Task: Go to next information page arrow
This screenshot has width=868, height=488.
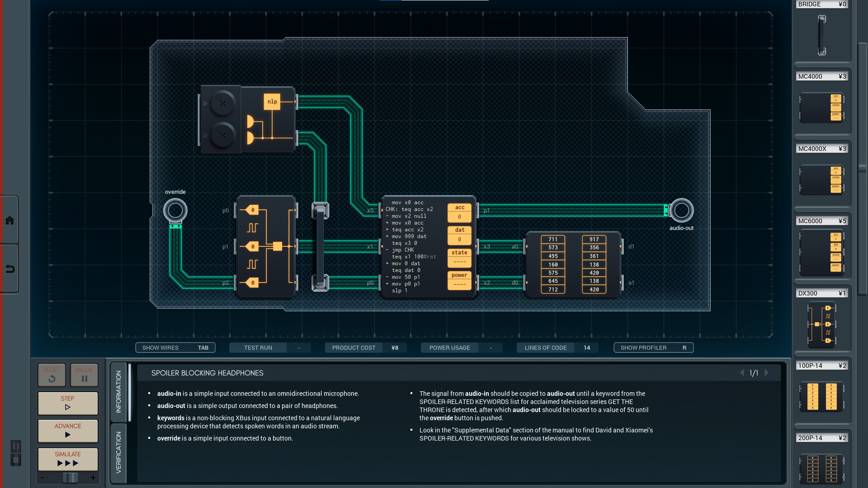Action: pos(766,373)
